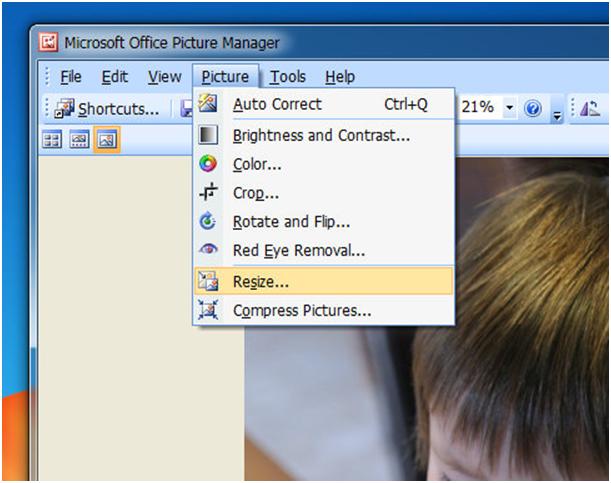
Task: Switch to Thumbnail view
Action: coord(52,140)
